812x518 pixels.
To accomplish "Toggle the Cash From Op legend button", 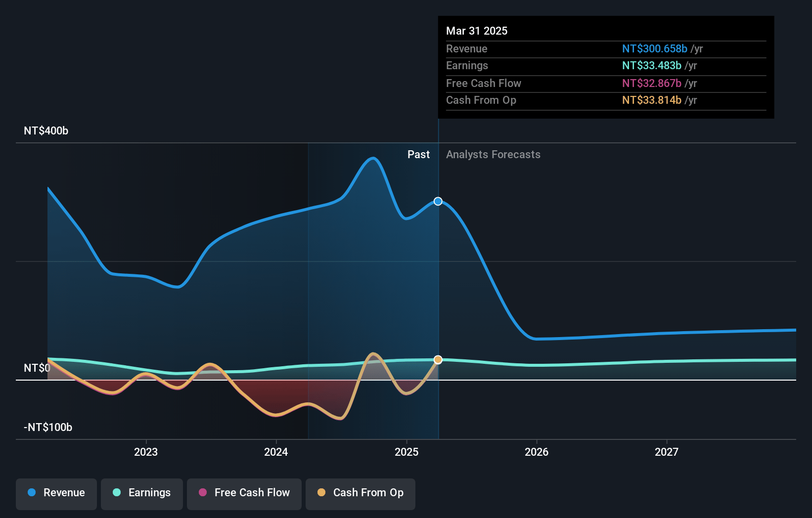I will click(x=361, y=494).
